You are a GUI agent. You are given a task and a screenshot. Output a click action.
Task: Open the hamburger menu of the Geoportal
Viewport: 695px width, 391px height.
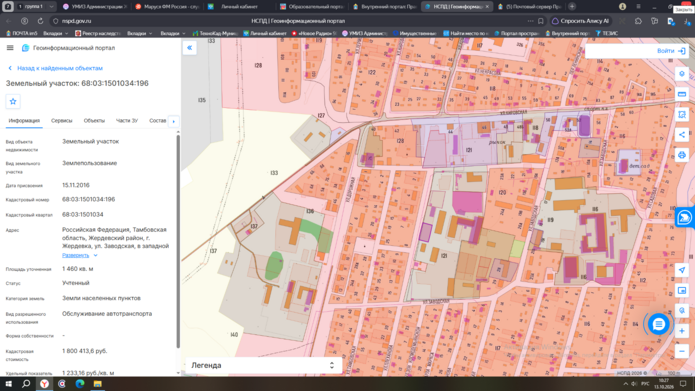10,48
